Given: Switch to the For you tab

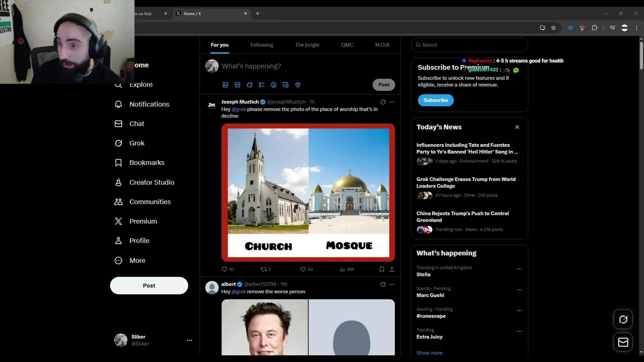Looking at the screenshot, I should (219, 45).
